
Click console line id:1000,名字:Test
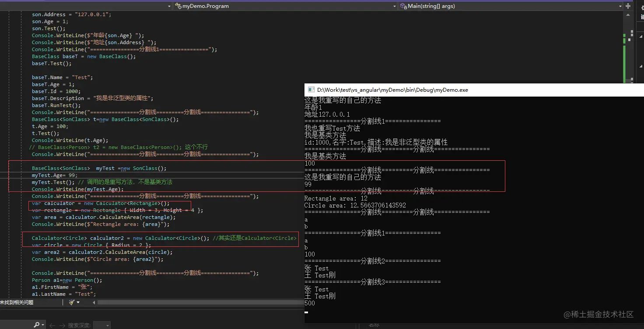(376, 142)
